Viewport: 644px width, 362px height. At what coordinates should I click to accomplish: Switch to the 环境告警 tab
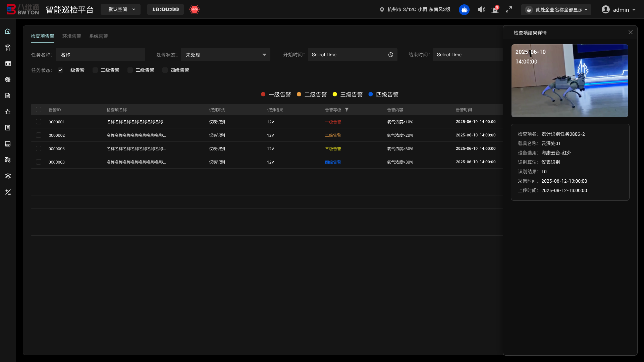(x=71, y=36)
